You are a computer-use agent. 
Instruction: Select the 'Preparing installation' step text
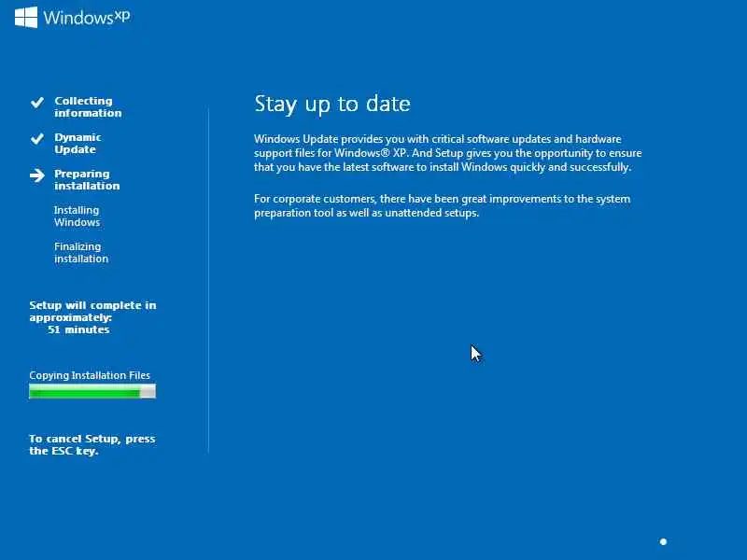87,179
